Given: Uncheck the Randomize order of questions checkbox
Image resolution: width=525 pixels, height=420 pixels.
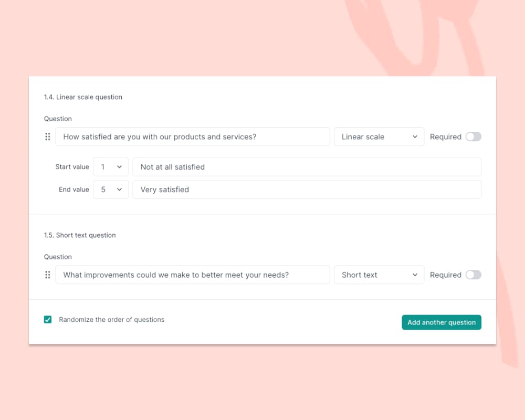Looking at the screenshot, I should coord(48,319).
